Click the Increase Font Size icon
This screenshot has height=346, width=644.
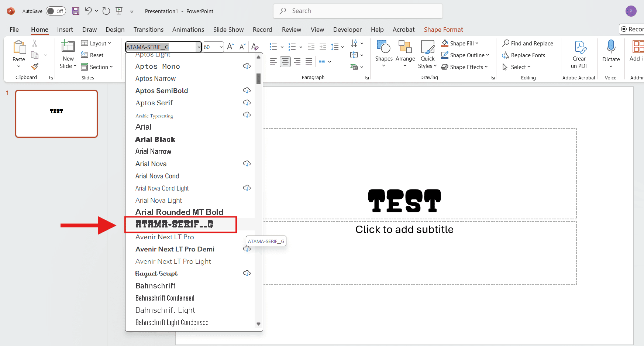[x=230, y=47]
